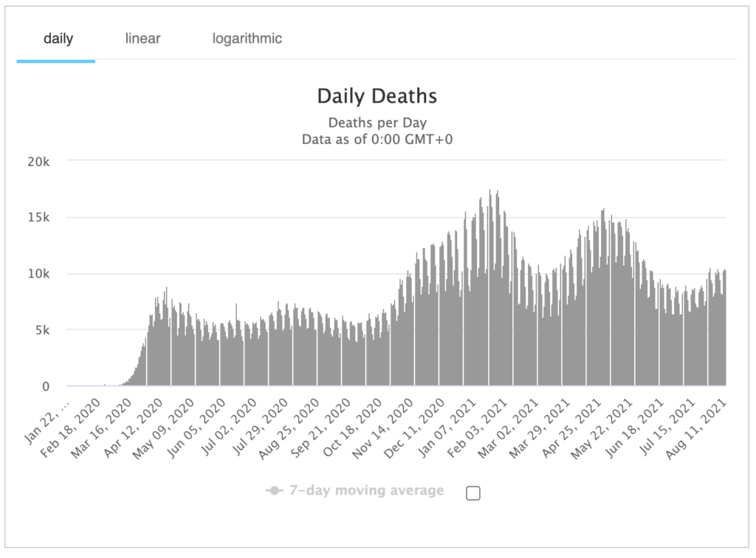Select the logarithmic tab
The image size is (756, 558).
[247, 38]
